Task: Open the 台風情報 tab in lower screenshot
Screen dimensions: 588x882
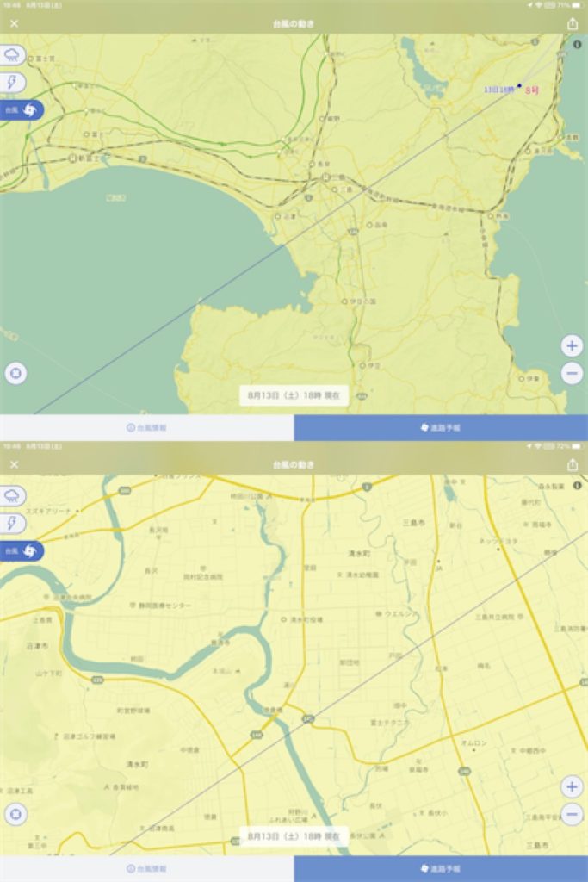Action: pyautogui.click(x=146, y=868)
